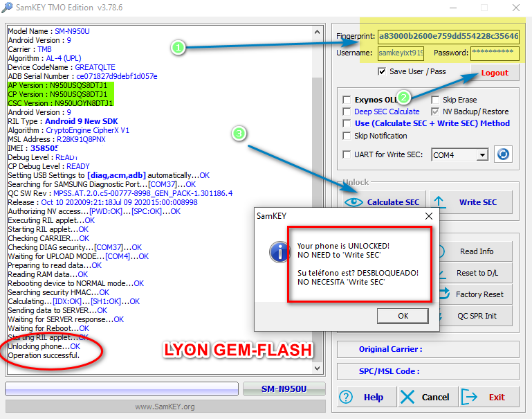
Task: Click the log scrollbar up arrow
Action: [318, 33]
